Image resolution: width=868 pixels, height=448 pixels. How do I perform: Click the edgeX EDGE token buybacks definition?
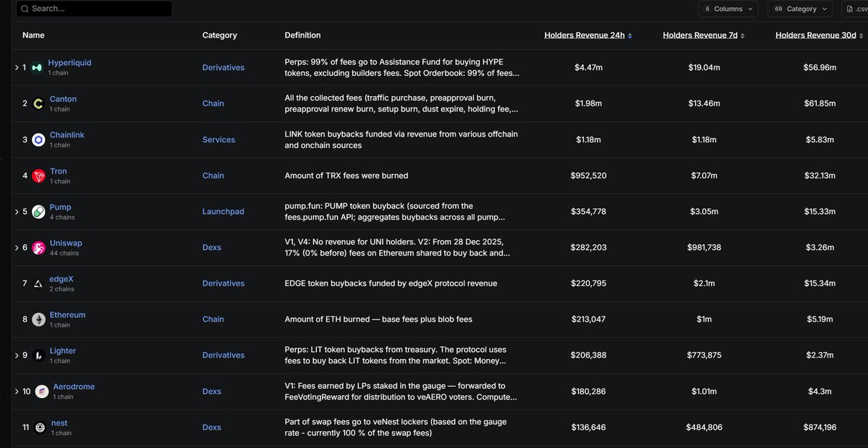[391, 283]
